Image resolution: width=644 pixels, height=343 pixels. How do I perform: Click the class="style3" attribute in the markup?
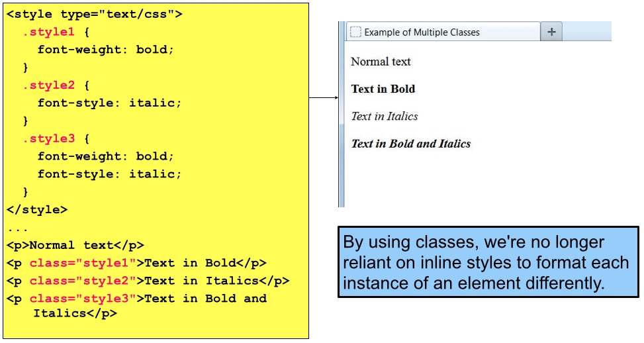pos(83,299)
